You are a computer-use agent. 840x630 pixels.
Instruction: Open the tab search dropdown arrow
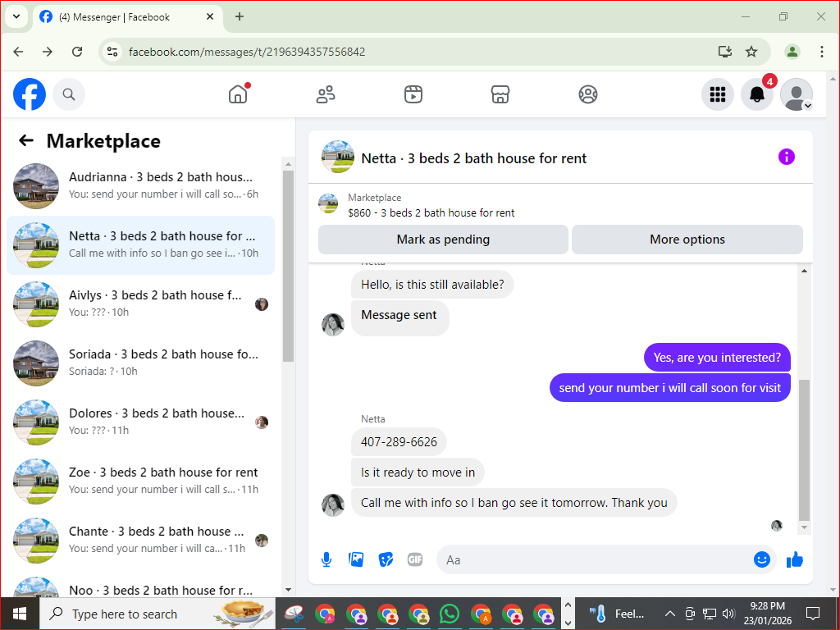[x=16, y=16]
